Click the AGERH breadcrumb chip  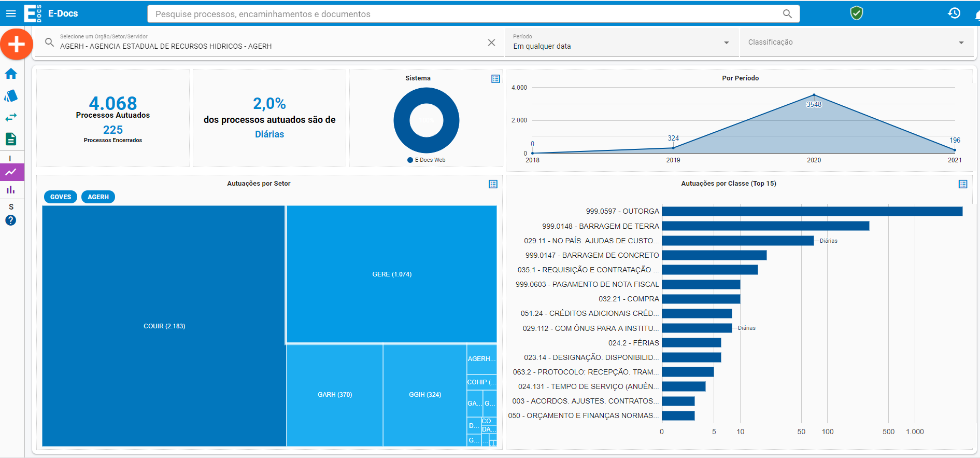click(x=98, y=197)
